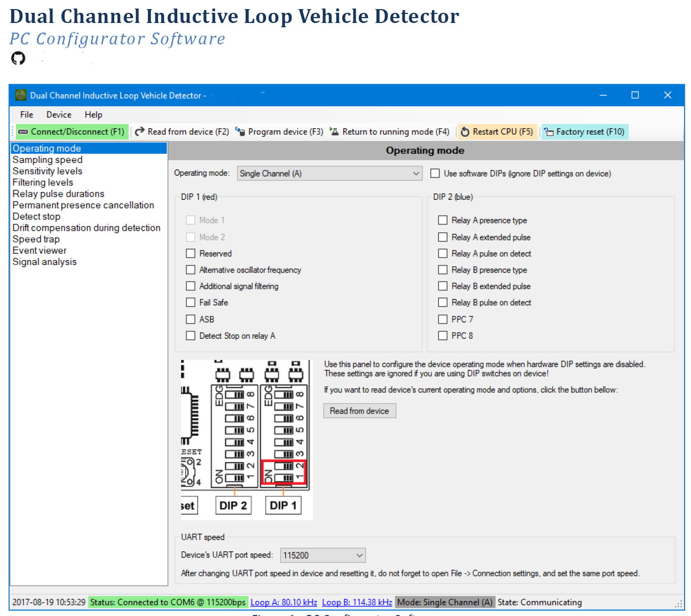Enable Relay B pulse on detect

tap(443, 302)
